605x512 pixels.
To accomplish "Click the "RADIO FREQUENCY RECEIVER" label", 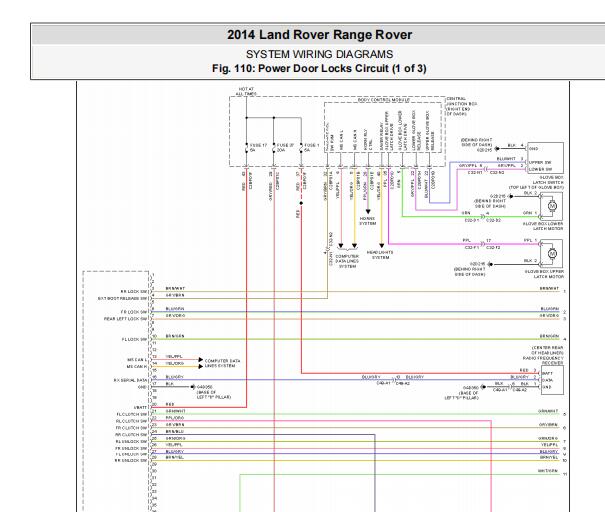I will tap(543, 360).
